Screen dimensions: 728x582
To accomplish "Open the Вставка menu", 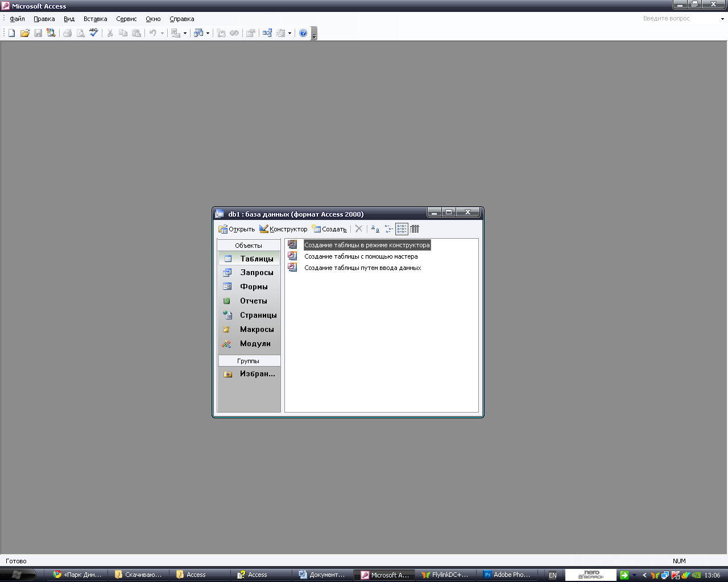I will coord(95,19).
